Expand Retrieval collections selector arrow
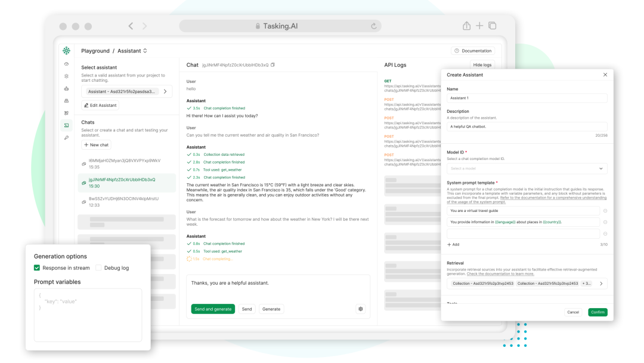The width and height of the screenshot is (644, 363). (600, 284)
